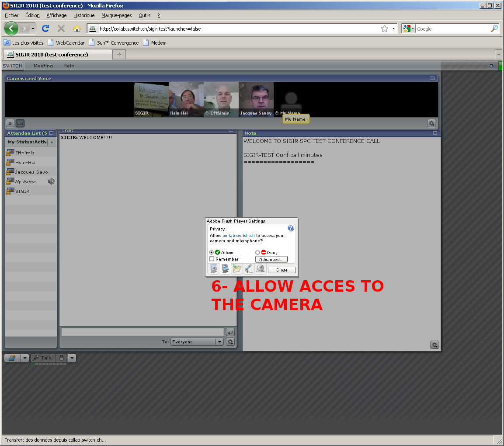Click the Flash settings help question mark
504x446 pixels.
pyautogui.click(x=291, y=228)
